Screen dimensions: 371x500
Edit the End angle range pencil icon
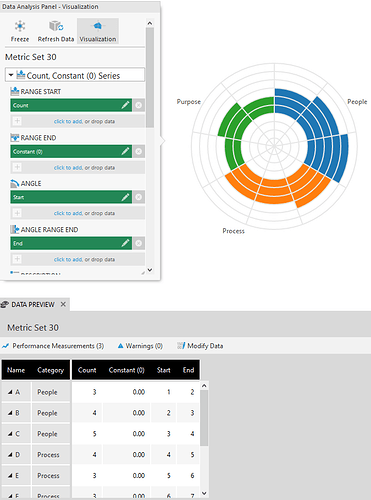click(125, 243)
